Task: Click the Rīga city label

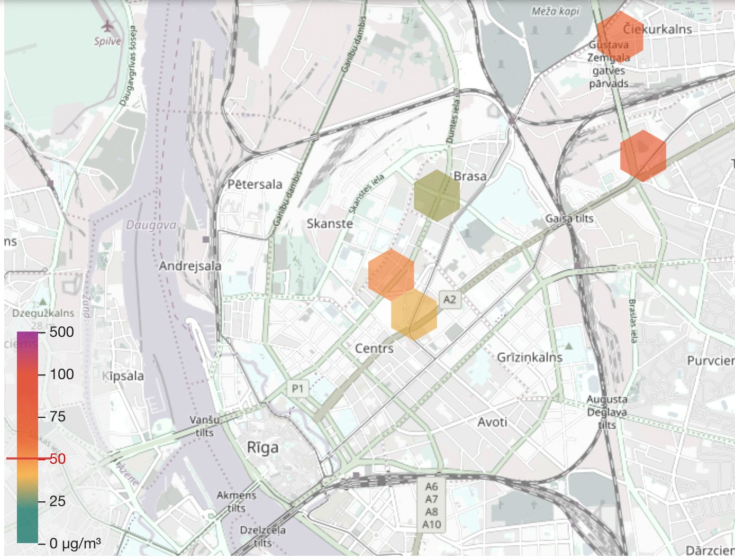Action: click(262, 448)
